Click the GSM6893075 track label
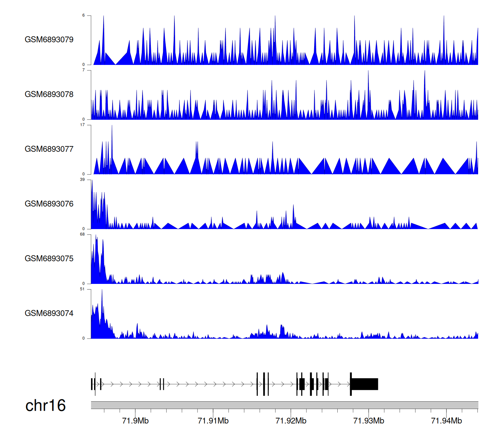Screen dimensions: 504x444 point(49,259)
